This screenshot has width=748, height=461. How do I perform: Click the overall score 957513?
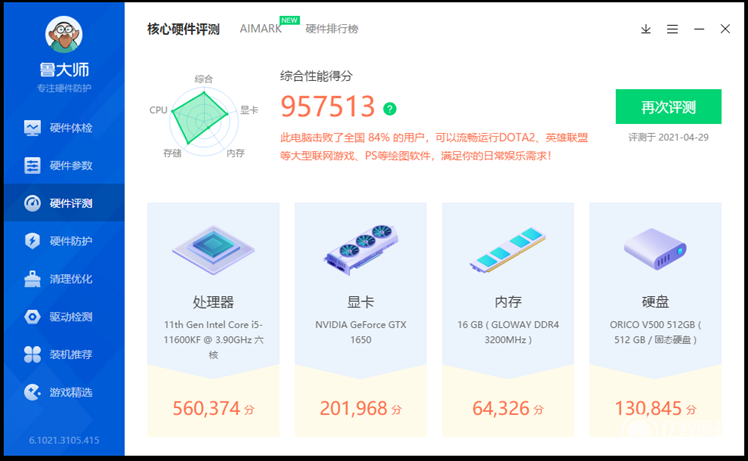pyautogui.click(x=328, y=106)
